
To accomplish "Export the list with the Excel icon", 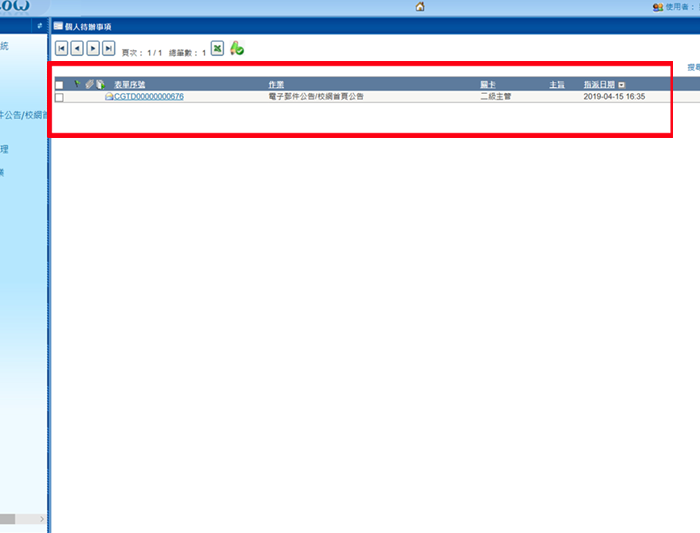I will (x=217, y=48).
